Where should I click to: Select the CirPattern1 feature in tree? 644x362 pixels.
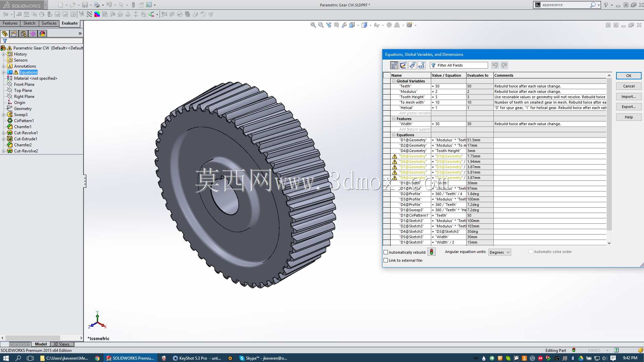(x=24, y=121)
